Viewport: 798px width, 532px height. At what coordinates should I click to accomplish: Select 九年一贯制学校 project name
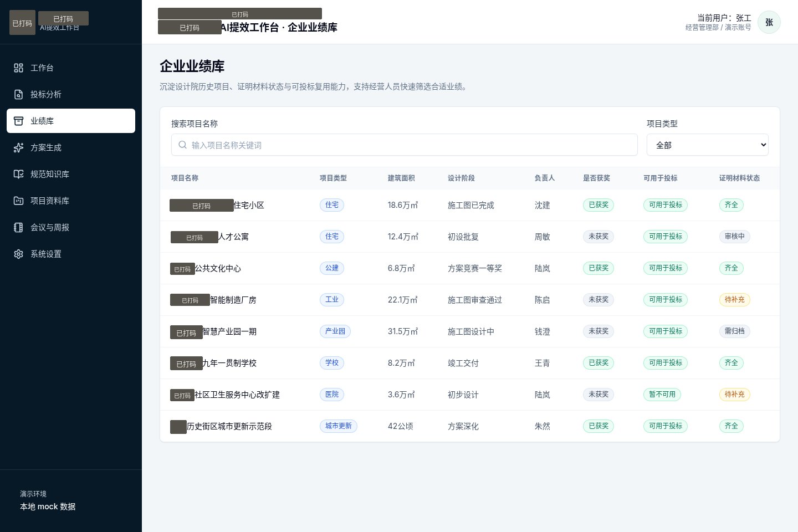229,363
